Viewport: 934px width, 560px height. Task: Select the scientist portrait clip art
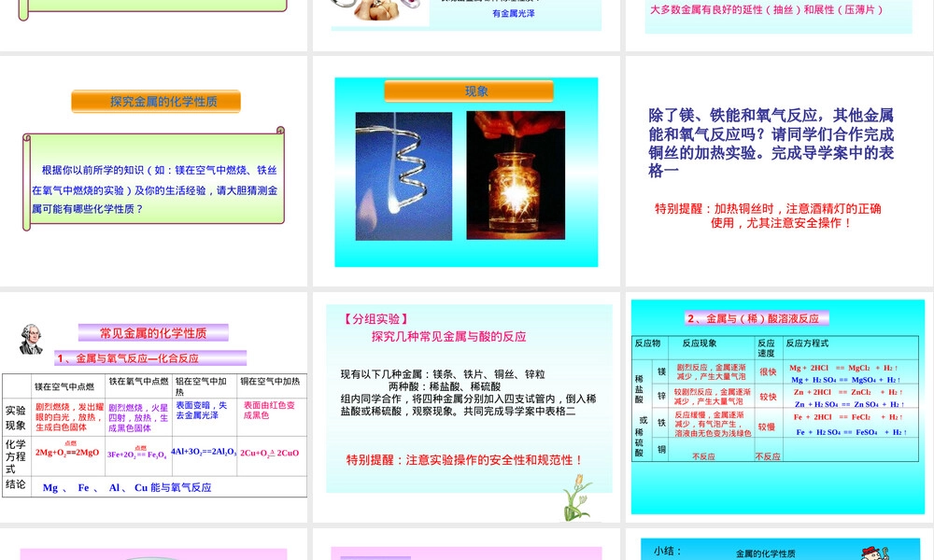point(30,339)
